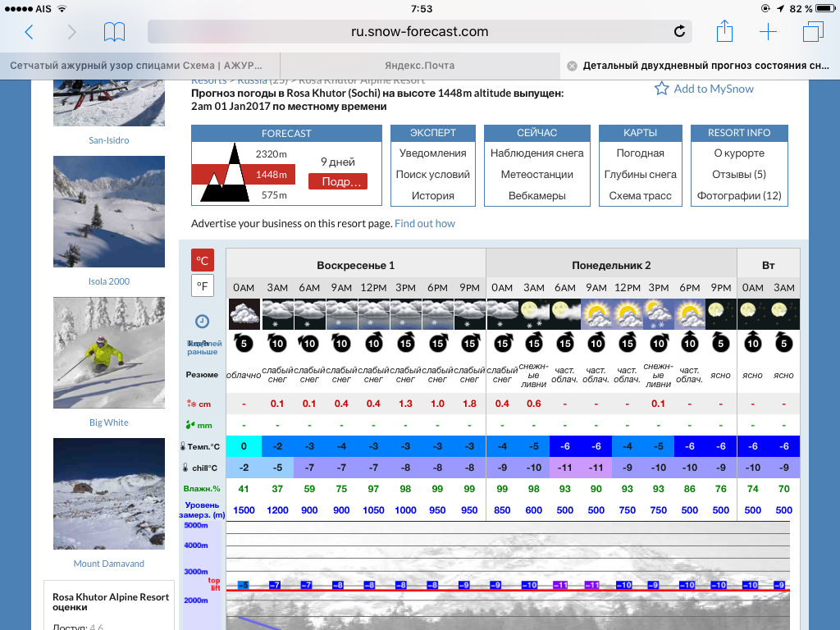The height and width of the screenshot is (630, 840).
Task: Open the Isola 2000 resort photo
Action: click(x=109, y=212)
